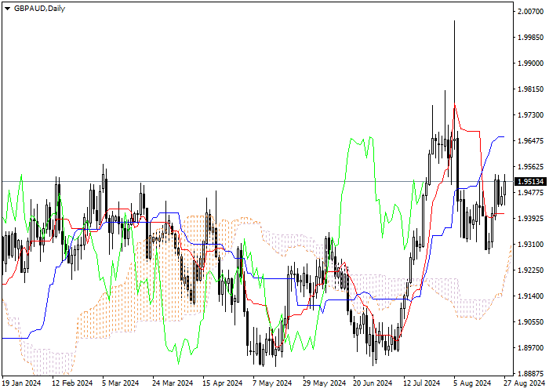Click the 1.94775 price level label

(x=531, y=193)
